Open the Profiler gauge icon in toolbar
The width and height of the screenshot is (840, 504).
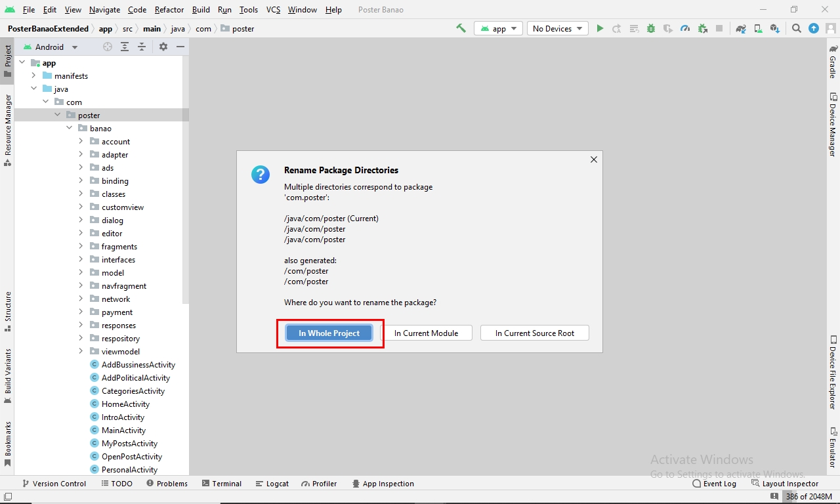tap(685, 28)
